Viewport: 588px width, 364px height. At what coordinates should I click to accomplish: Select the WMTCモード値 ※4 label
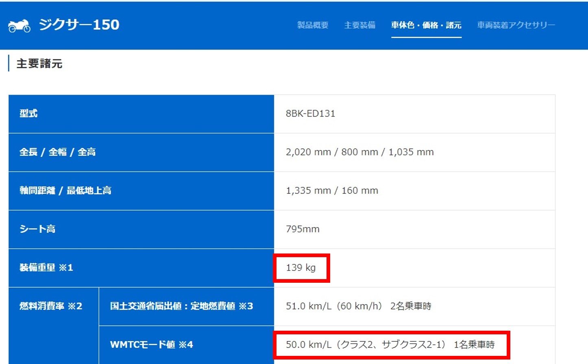pyautogui.click(x=151, y=344)
